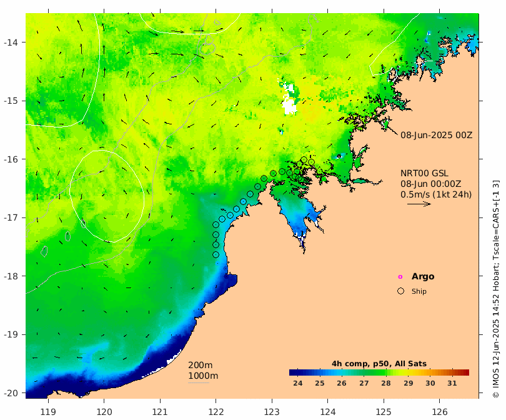This screenshot has width=506, height=420.
Task: Click latitude axis label '-19'
Action: click(11, 334)
